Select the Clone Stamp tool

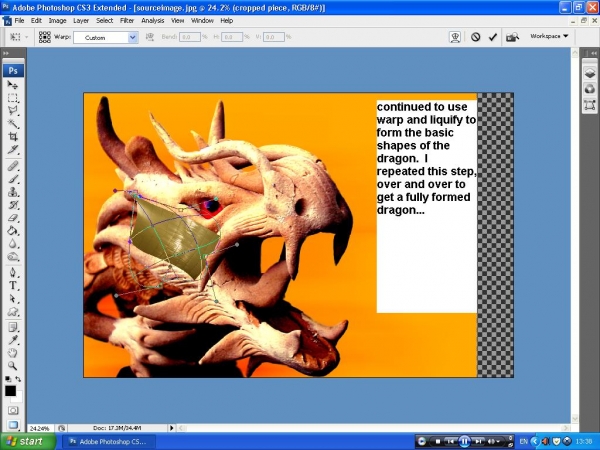13,192
